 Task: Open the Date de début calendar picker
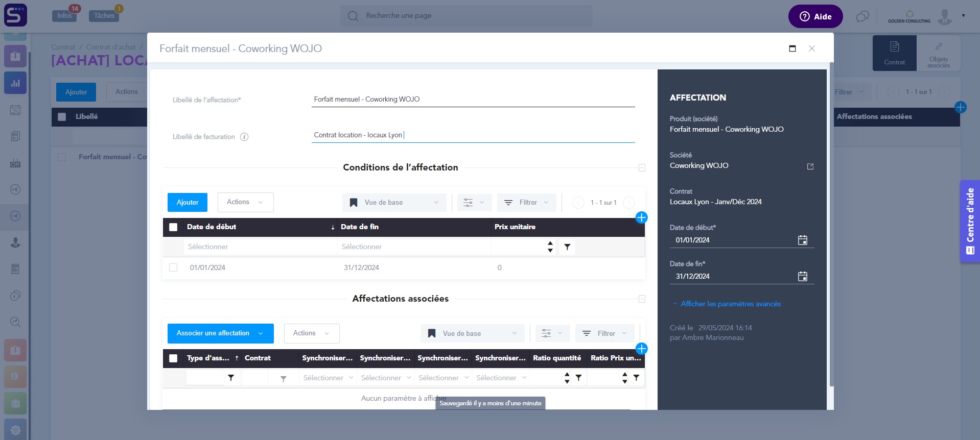[x=803, y=240]
